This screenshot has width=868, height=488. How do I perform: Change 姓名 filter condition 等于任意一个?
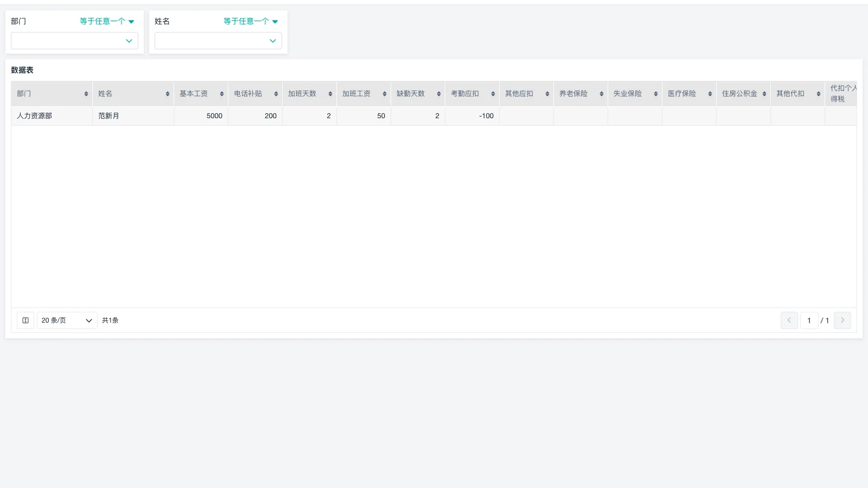251,21
